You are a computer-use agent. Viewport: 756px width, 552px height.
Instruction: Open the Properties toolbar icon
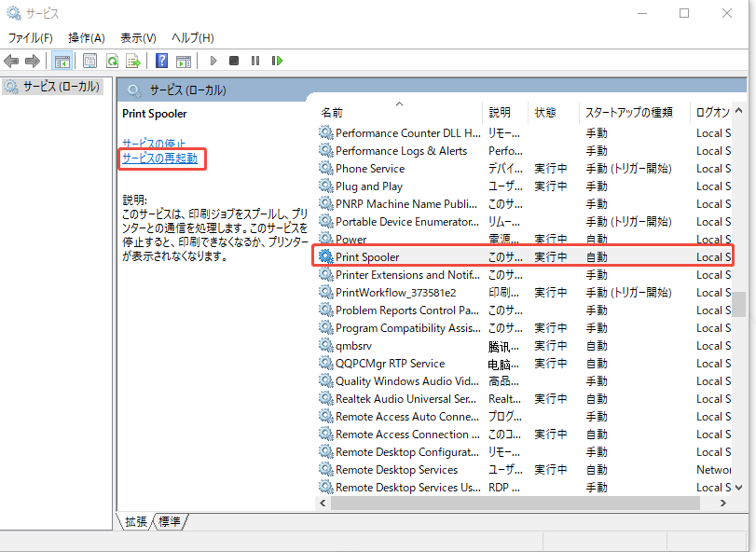click(89, 61)
